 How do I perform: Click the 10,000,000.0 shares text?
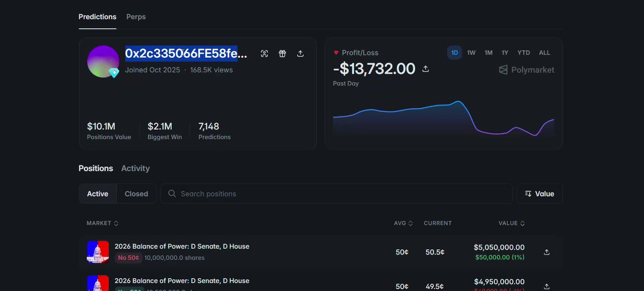click(x=174, y=258)
